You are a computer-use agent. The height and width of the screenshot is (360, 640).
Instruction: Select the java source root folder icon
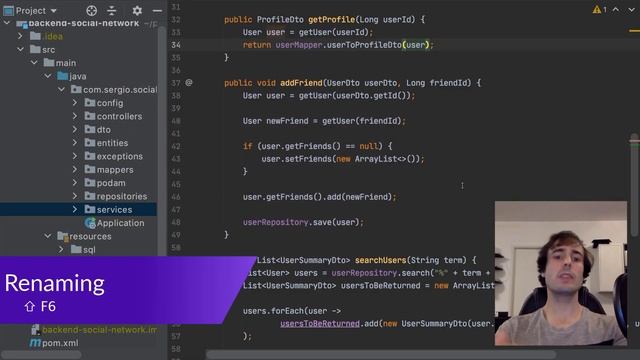click(63, 76)
